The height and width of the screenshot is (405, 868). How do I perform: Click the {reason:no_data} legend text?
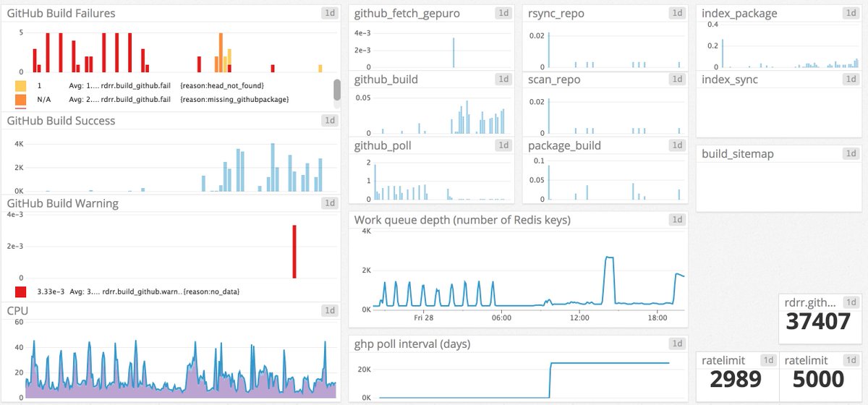coord(211,291)
